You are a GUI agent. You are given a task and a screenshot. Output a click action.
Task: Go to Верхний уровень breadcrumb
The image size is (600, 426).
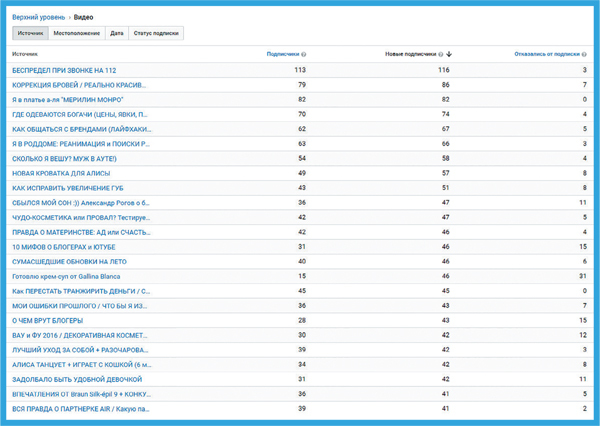tap(39, 17)
